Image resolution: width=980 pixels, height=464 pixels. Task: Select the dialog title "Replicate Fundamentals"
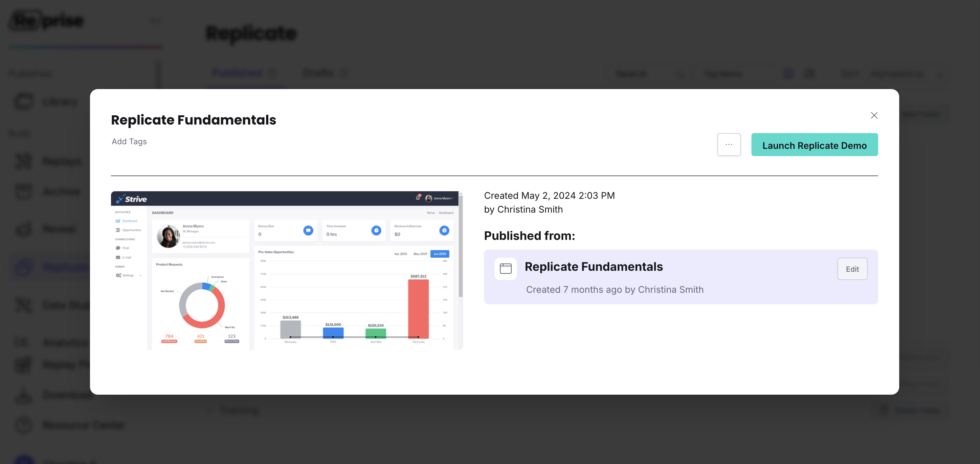(x=193, y=120)
